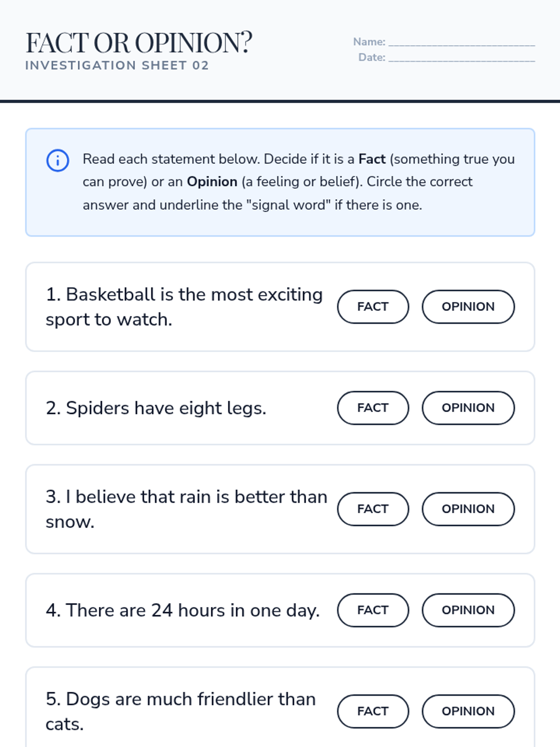This screenshot has width=560, height=747.
Task: Click the Name blank line field
Action: click(462, 42)
